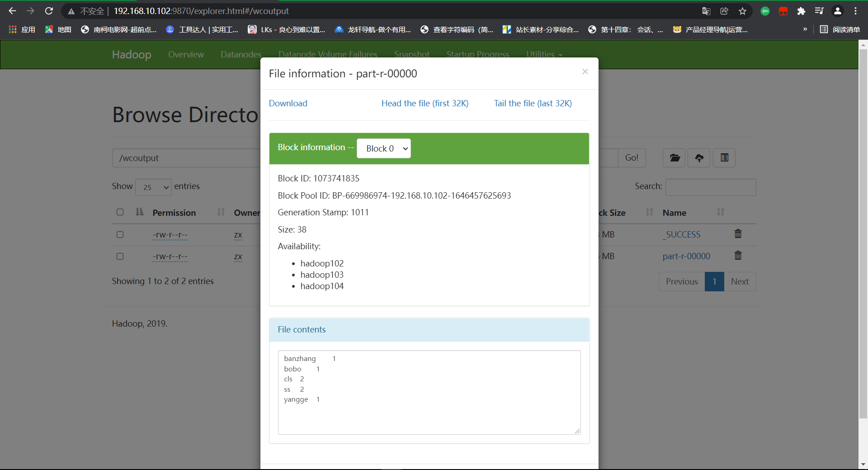Click inside the File contents text area

coord(429,392)
